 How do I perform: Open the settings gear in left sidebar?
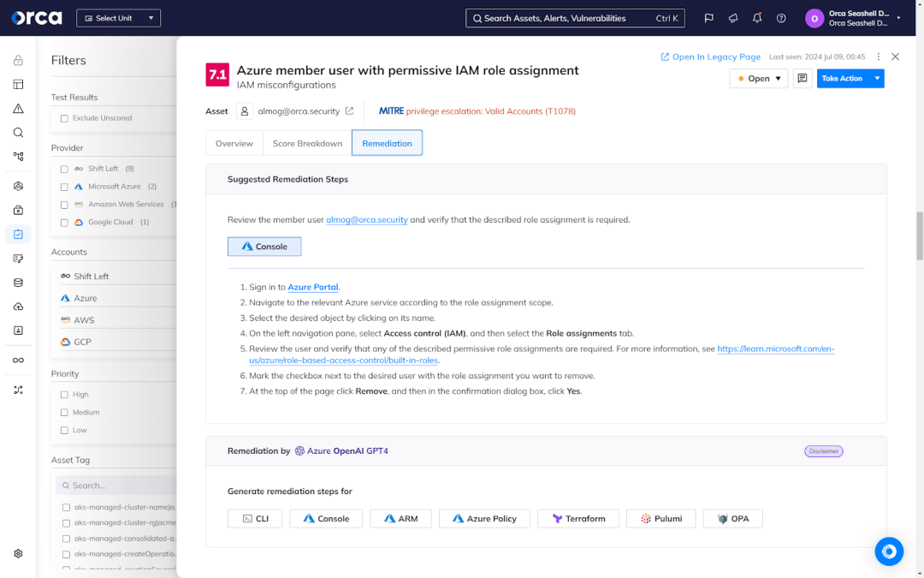[18, 554]
